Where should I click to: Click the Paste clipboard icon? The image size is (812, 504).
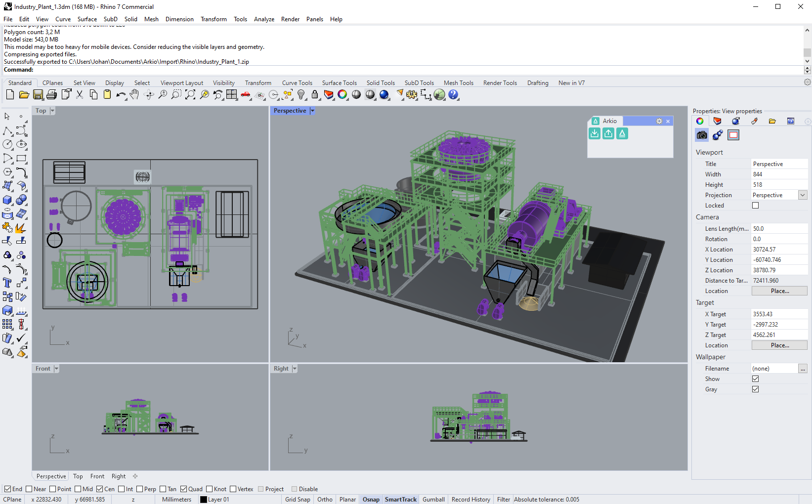(107, 94)
